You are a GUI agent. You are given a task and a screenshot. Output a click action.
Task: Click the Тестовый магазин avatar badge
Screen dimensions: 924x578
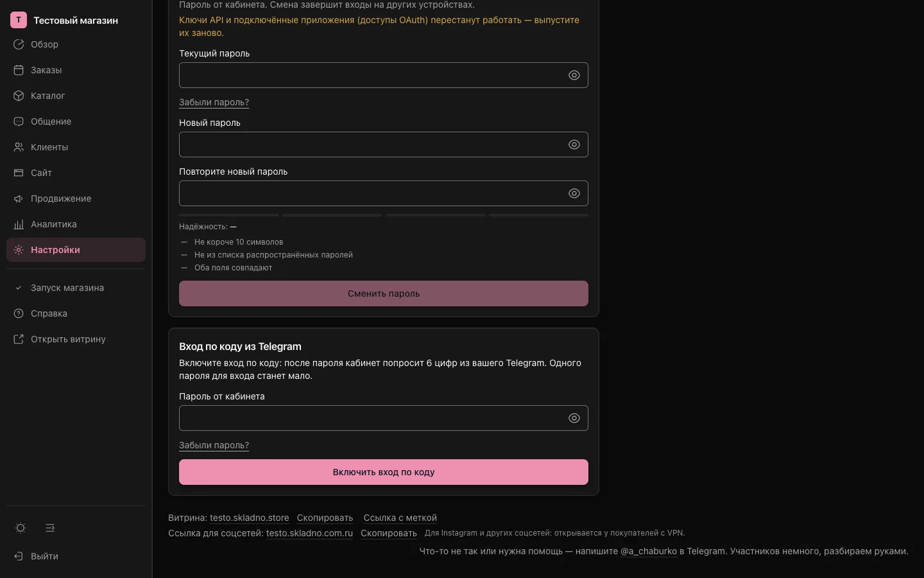pos(19,20)
